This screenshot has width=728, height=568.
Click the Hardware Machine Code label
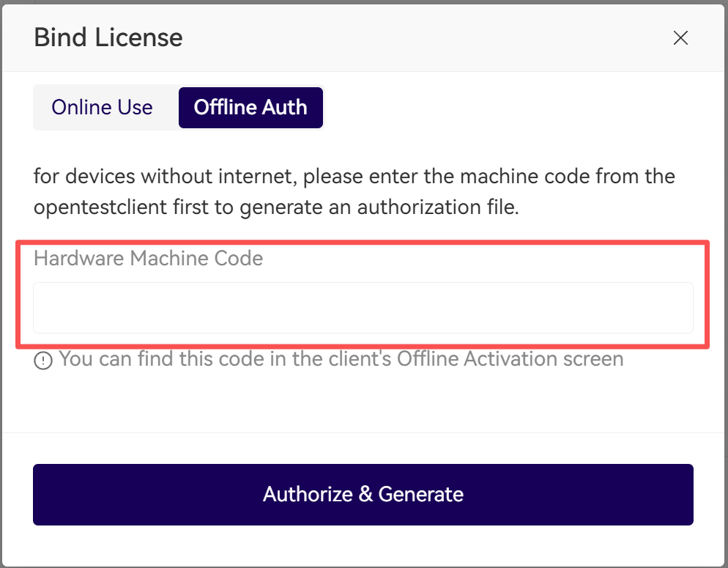[x=148, y=258]
